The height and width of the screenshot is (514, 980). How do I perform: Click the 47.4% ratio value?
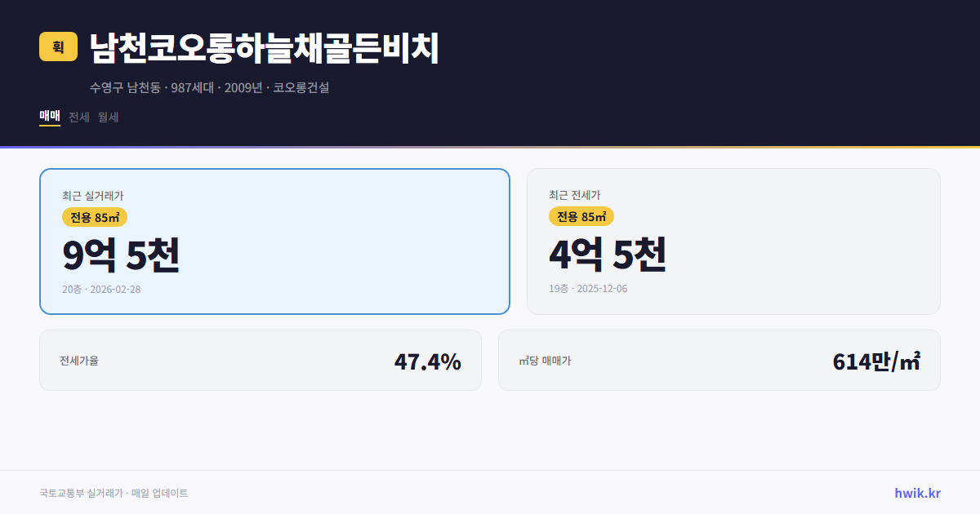428,360
